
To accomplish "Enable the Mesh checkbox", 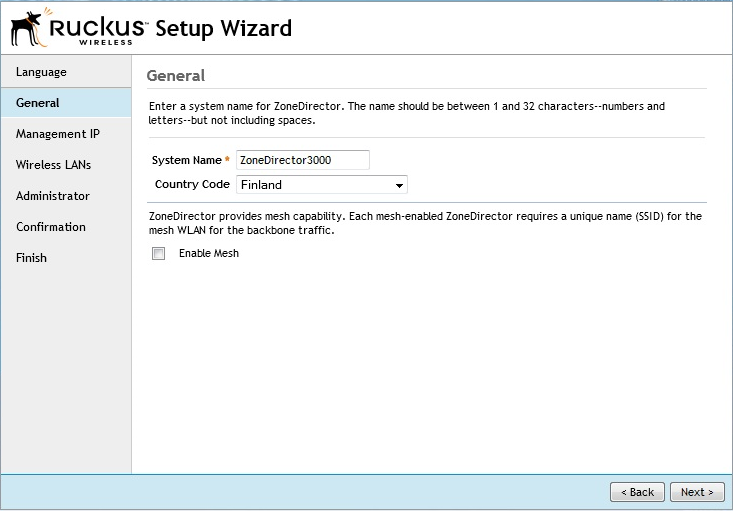I will [x=158, y=253].
